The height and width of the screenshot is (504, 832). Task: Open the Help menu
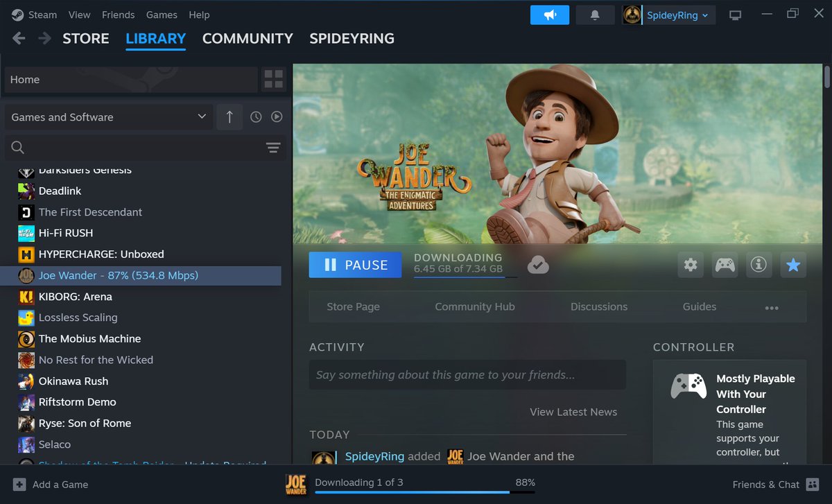pos(199,15)
